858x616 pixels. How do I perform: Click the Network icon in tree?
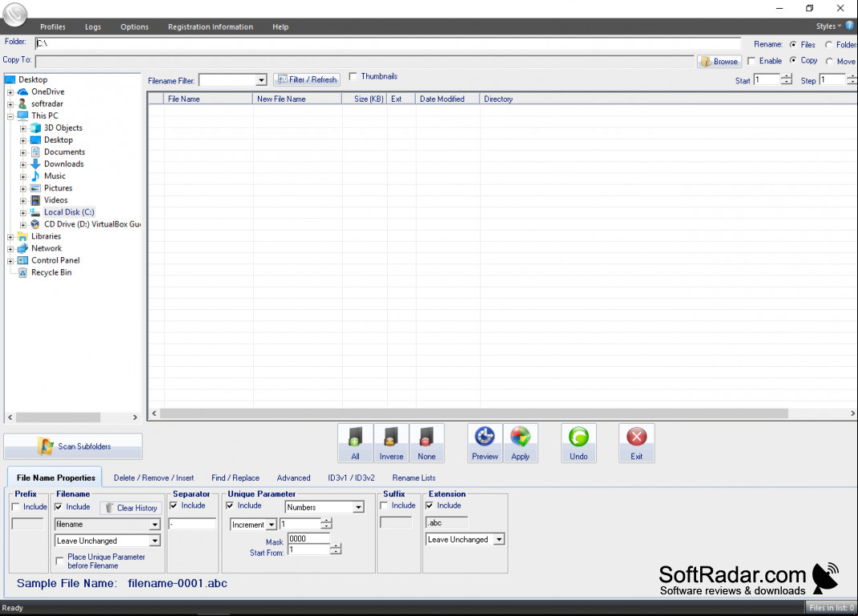[x=22, y=248]
